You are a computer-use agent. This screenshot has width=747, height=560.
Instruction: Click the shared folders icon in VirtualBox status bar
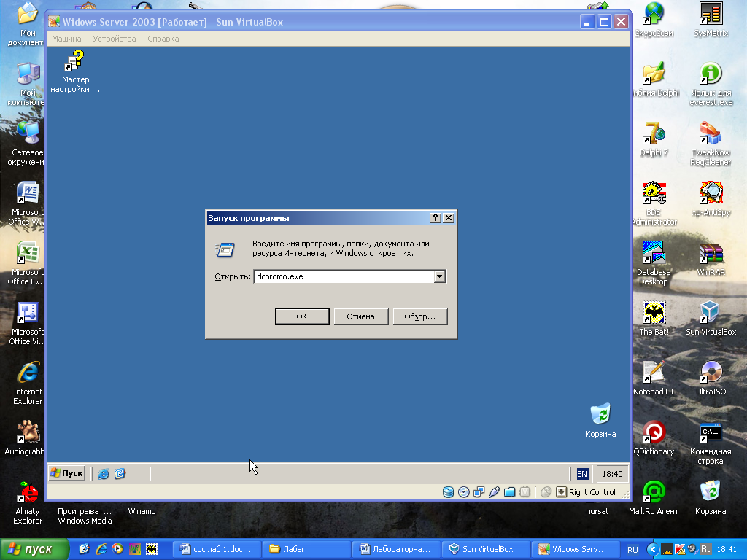click(x=509, y=492)
